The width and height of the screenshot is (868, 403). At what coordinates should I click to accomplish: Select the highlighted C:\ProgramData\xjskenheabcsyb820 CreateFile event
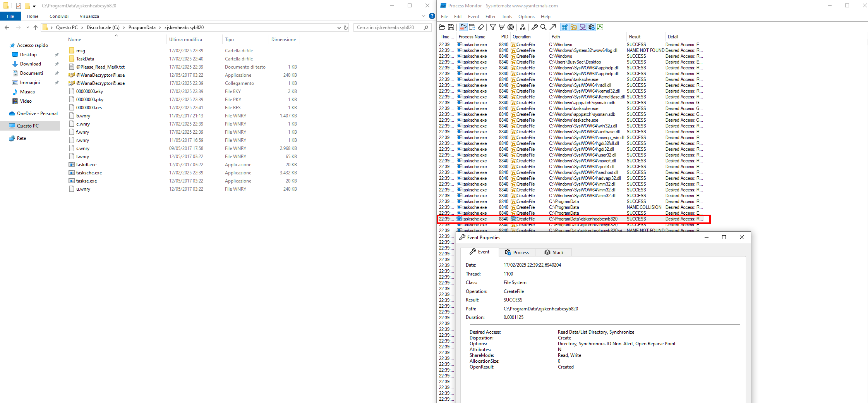coord(574,219)
